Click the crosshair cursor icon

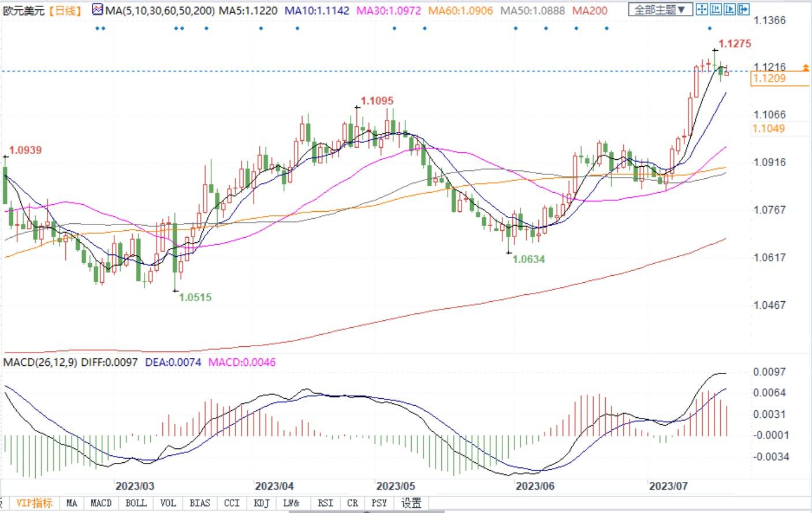click(702, 9)
